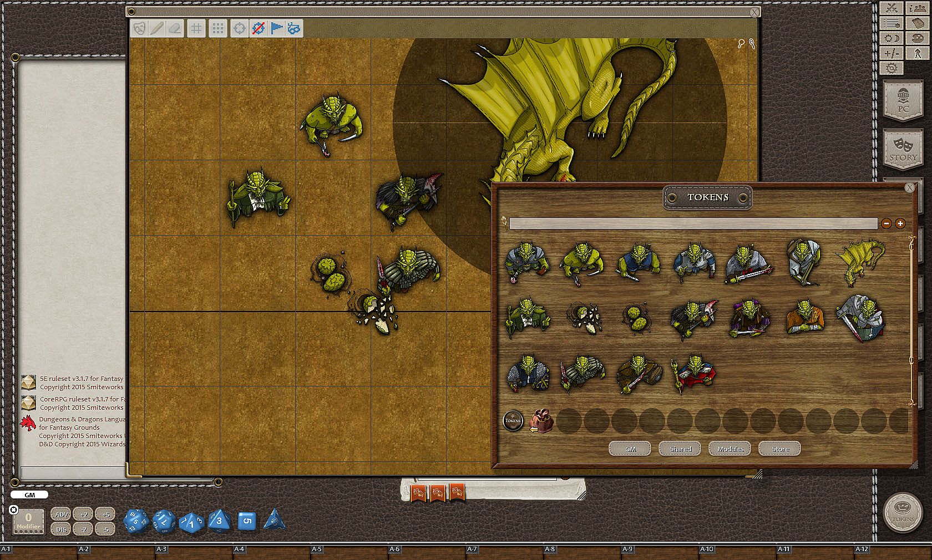The width and height of the screenshot is (932, 560).
Task: Switch to the Modules tokens tab
Action: coord(730,449)
